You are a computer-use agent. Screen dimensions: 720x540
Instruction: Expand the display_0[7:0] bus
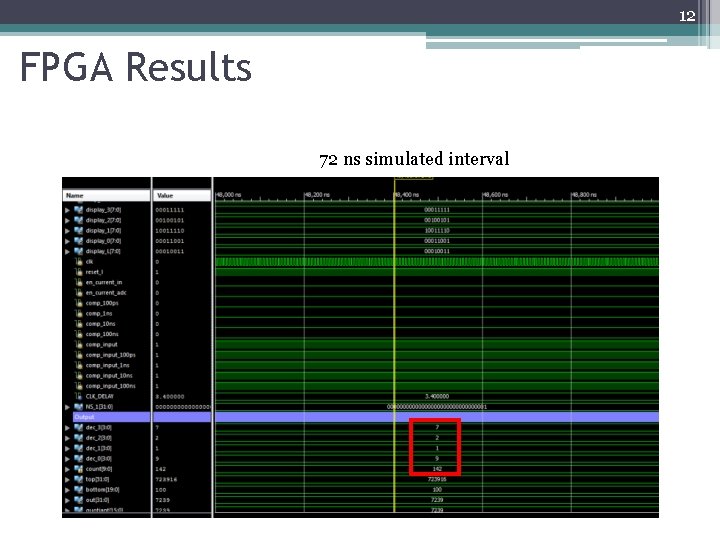(68, 241)
